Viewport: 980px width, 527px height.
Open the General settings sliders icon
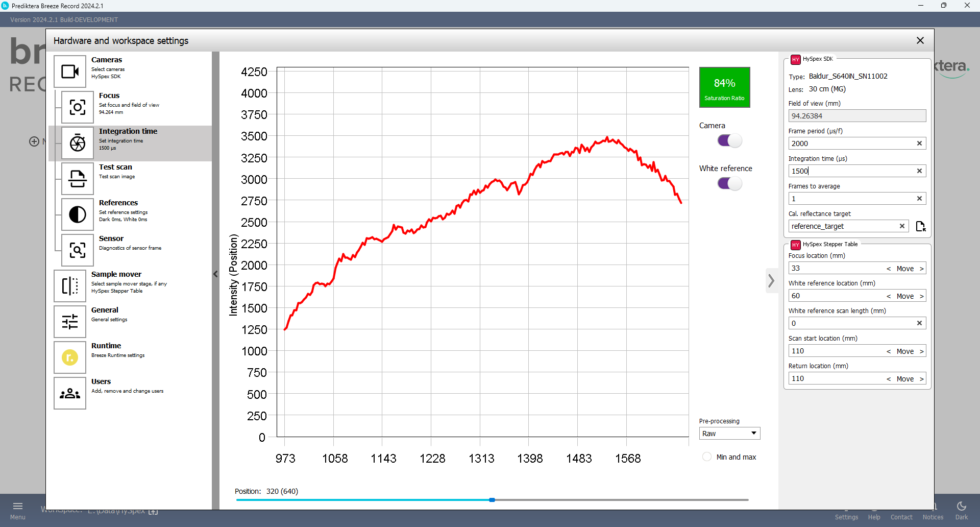[70, 322]
